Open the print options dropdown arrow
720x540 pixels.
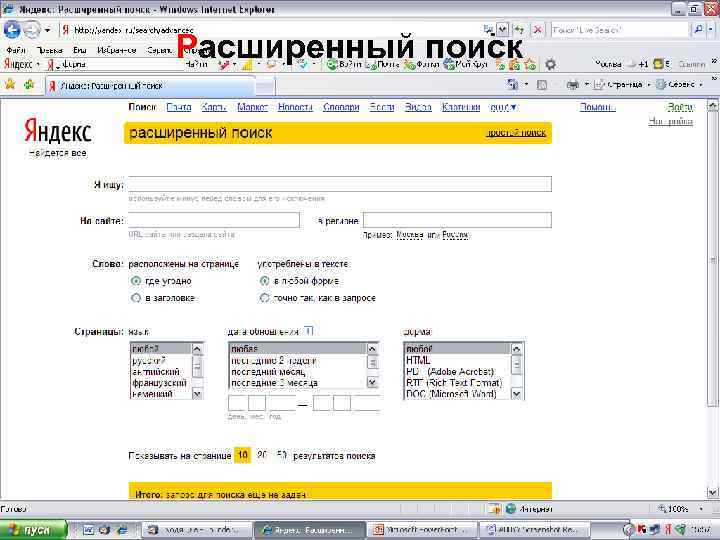coord(586,85)
